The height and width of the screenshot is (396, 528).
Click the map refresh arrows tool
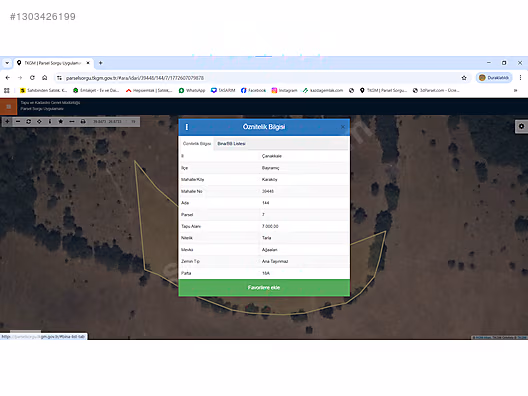pyautogui.click(x=29, y=122)
